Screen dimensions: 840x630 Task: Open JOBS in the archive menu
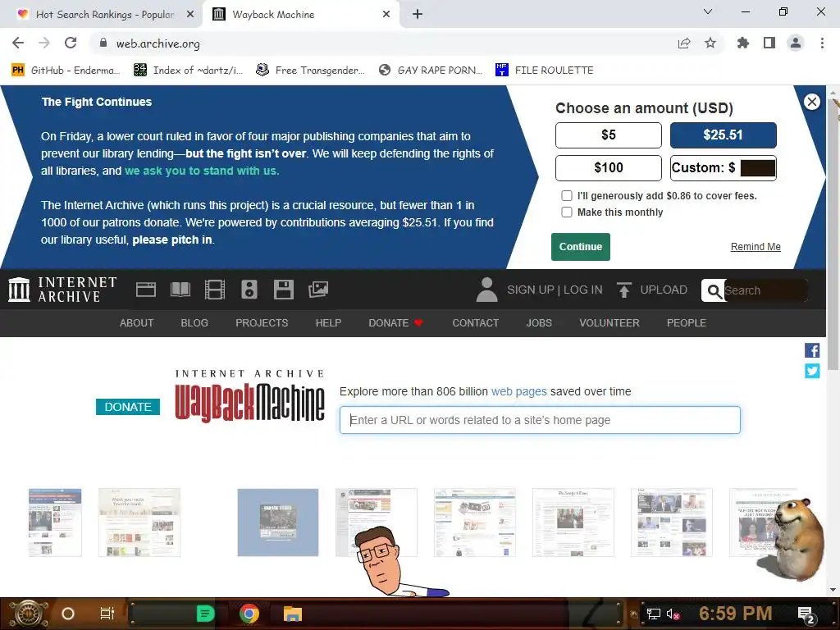click(539, 323)
